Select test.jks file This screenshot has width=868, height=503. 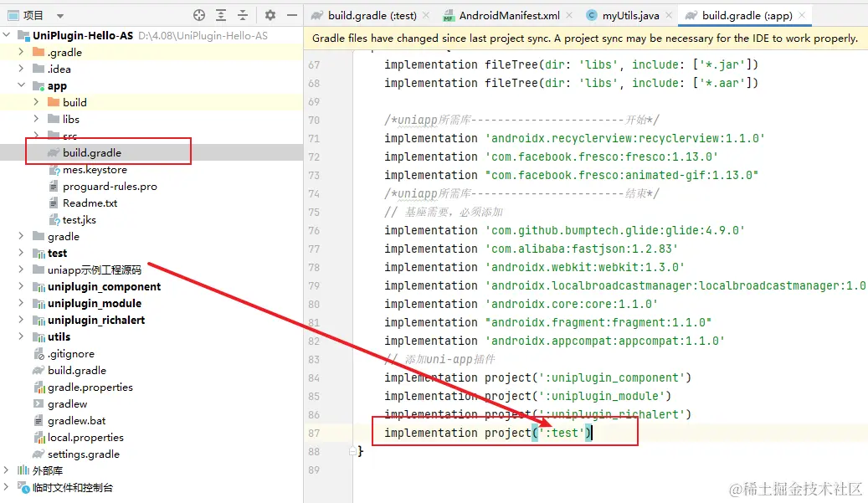80,219
